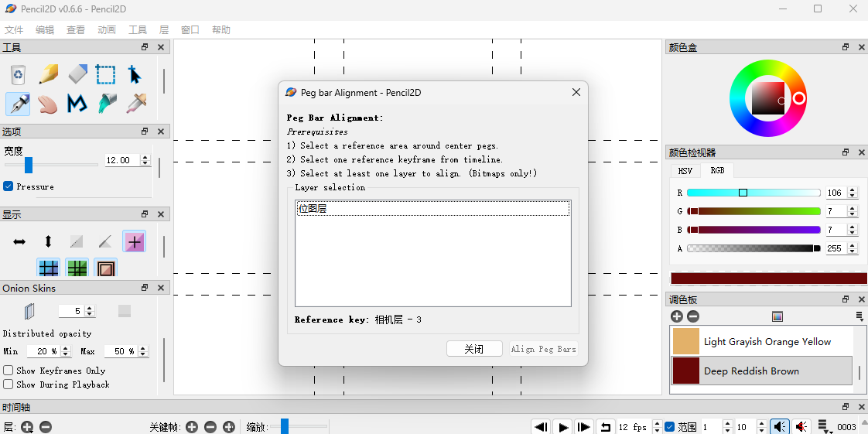
Task: Select the Polyline tool
Action: pyautogui.click(x=77, y=104)
